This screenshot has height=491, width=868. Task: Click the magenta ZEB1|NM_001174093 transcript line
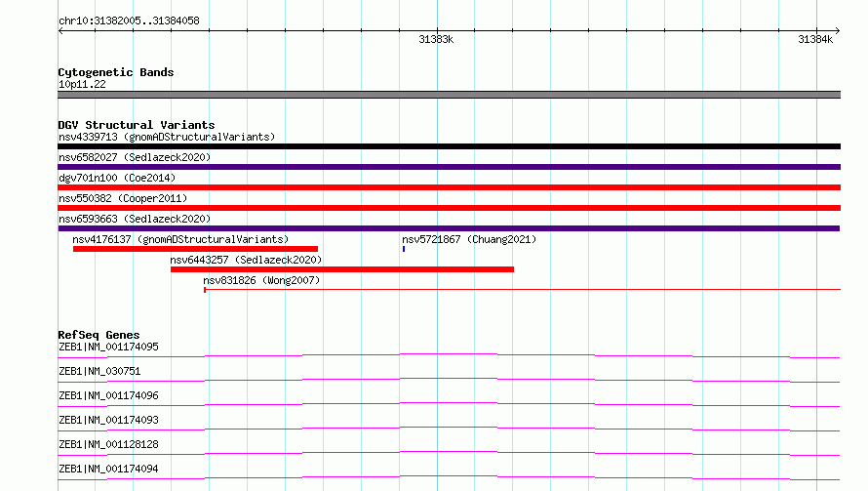coord(449,429)
